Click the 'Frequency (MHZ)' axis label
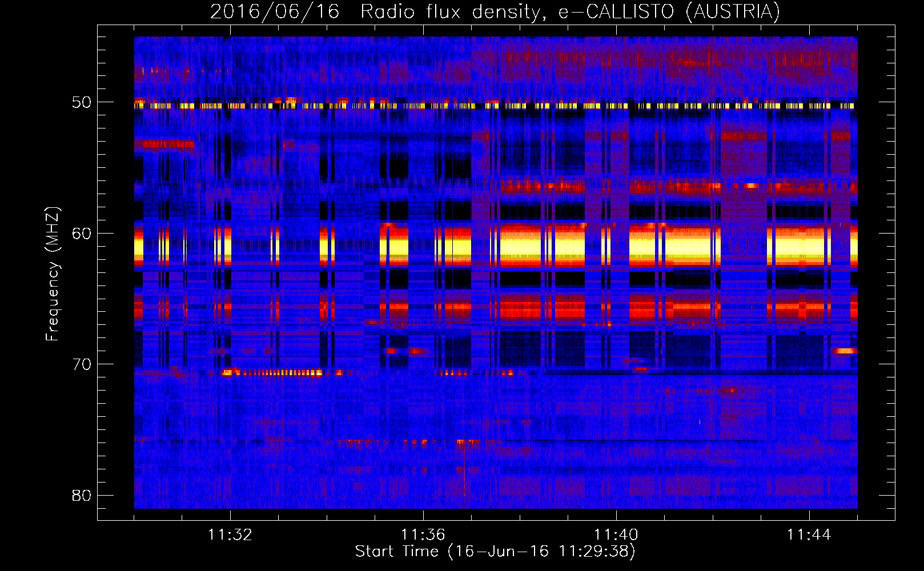This screenshot has height=571, width=924. [53, 274]
